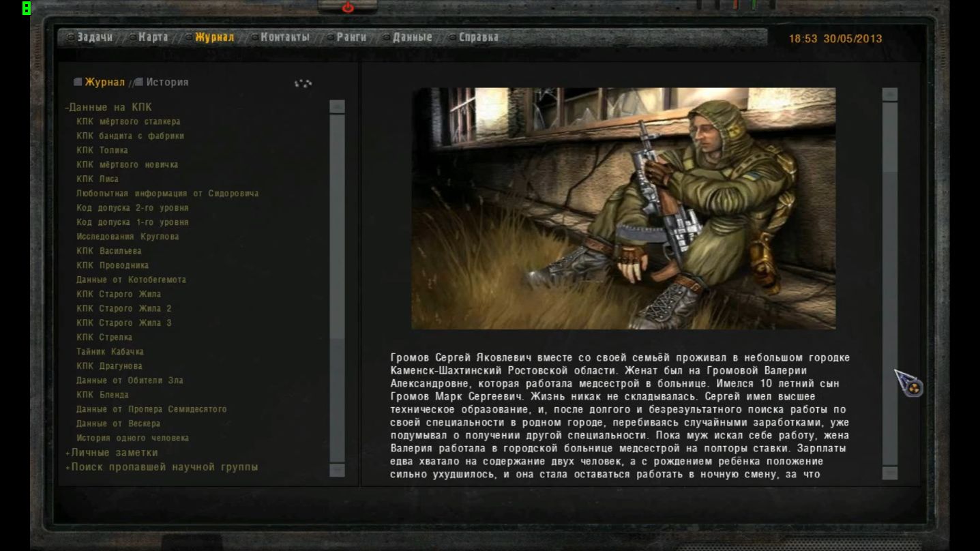Select the Журнал sub-tab in left panel

coord(104,83)
